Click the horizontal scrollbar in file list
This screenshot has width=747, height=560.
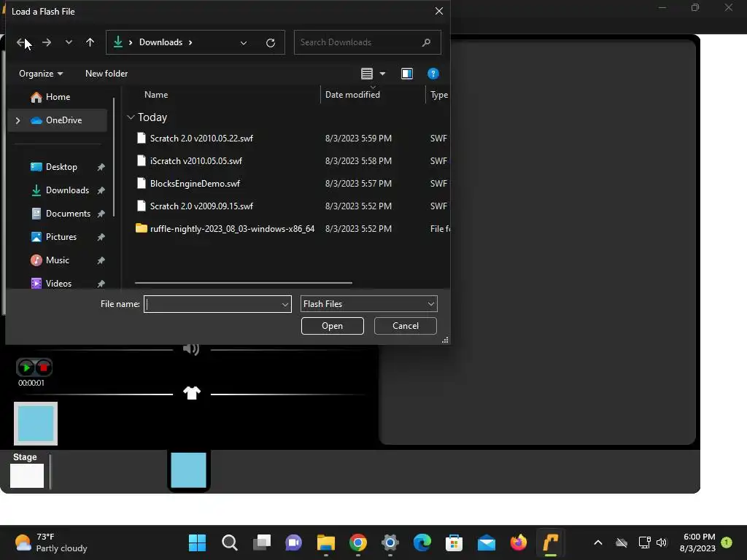click(244, 283)
